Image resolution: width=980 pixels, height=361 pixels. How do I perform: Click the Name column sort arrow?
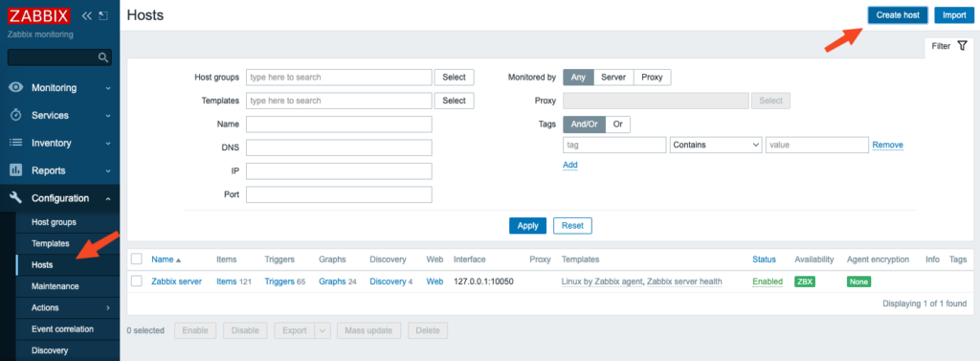pyautogui.click(x=179, y=259)
